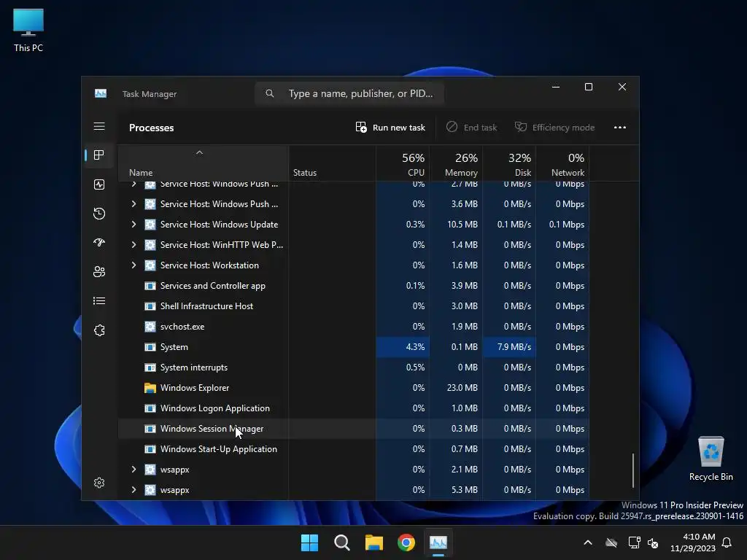The image size is (747, 560).
Task: Click the System disk value 7.9 MB/s
Action: (x=514, y=347)
